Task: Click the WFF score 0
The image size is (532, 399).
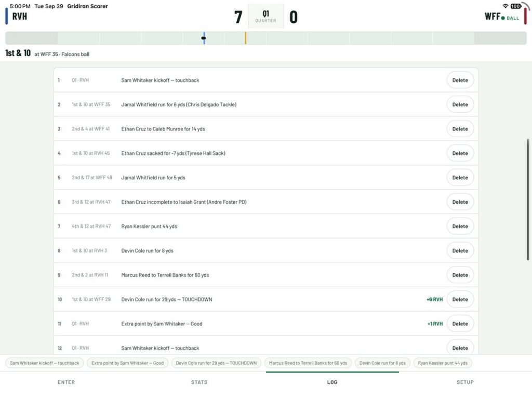Action: (x=294, y=17)
